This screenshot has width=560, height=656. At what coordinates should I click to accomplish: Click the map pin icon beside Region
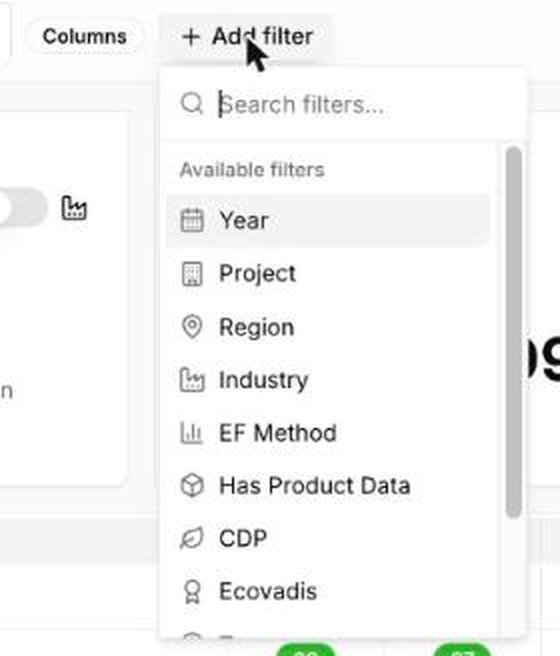192,327
